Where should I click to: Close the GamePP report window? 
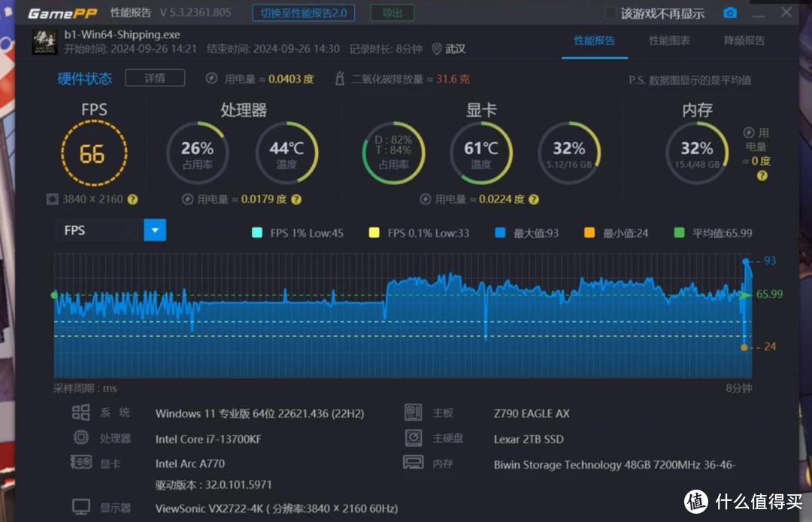coord(786,12)
